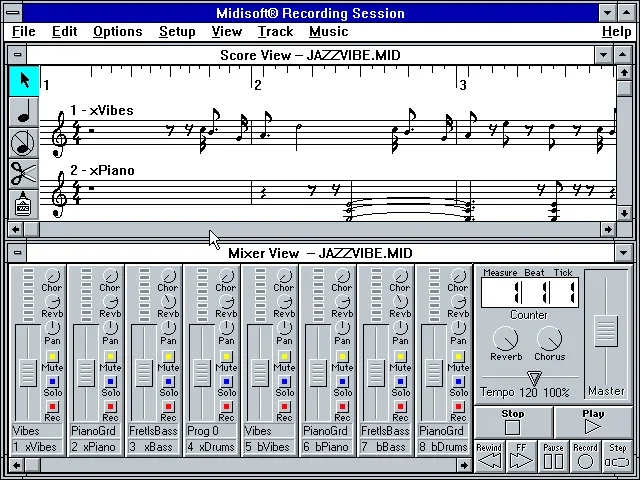Image resolution: width=640 pixels, height=480 pixels.
Task: Click Score View scroll right arrow
Action: pyautogui.click(x=608, y=229)
